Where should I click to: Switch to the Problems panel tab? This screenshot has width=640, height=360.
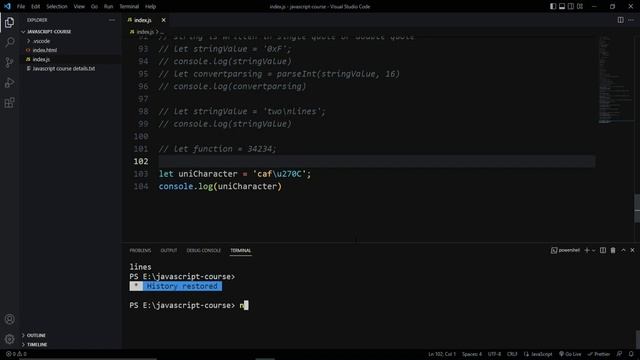[140, 250]
